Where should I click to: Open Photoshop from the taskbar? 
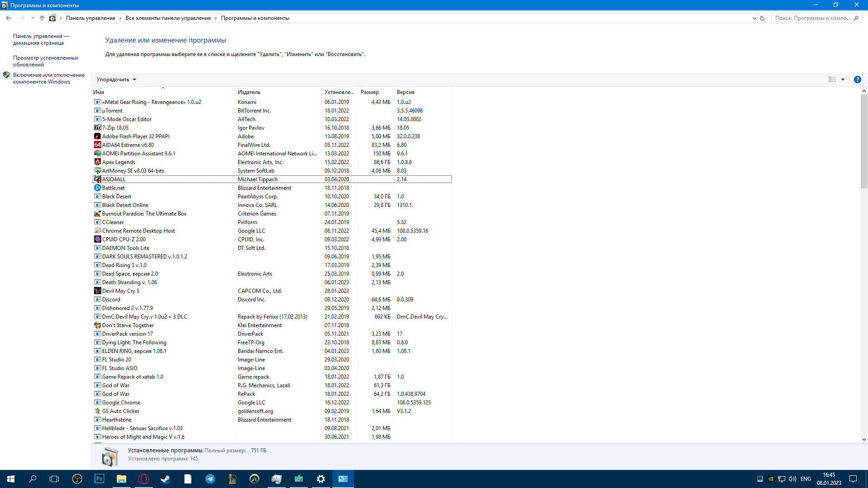(x=99, y=479)
